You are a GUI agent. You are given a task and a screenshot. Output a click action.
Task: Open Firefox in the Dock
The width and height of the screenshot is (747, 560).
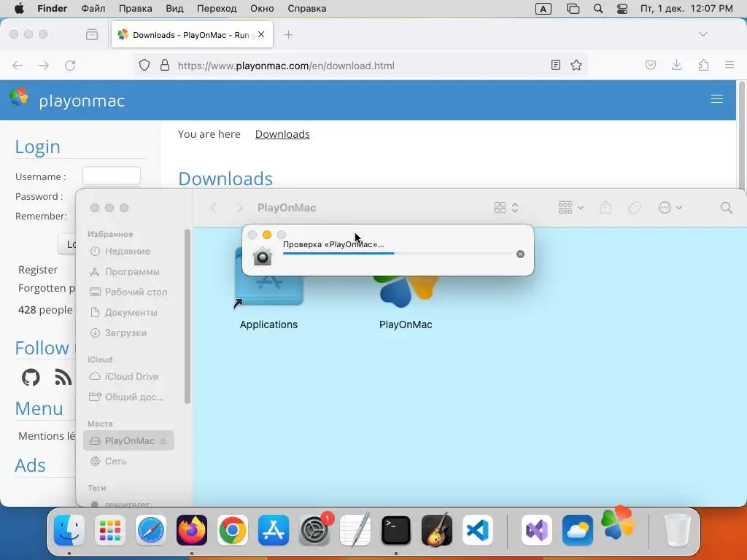point(192,530)
